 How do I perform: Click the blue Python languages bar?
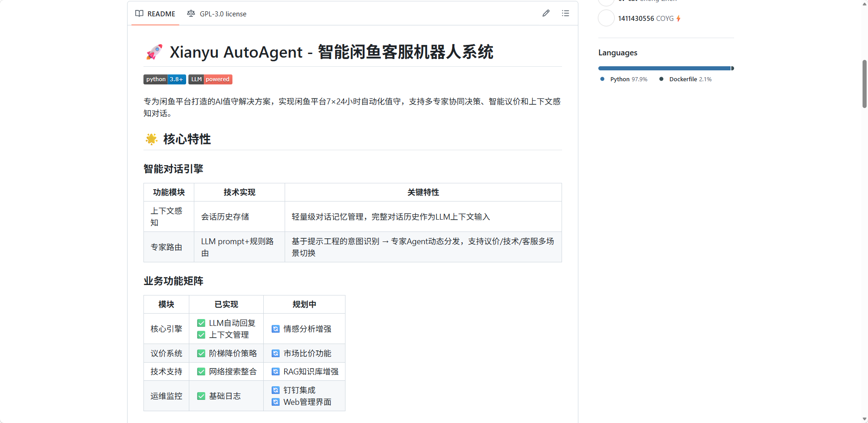pos(664,69)
